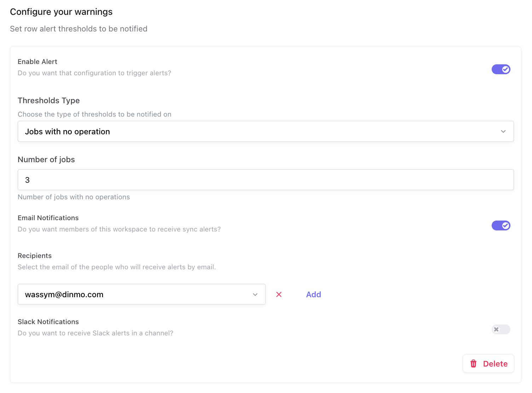Enable the Slack Notifications toggle

[501, 329]
